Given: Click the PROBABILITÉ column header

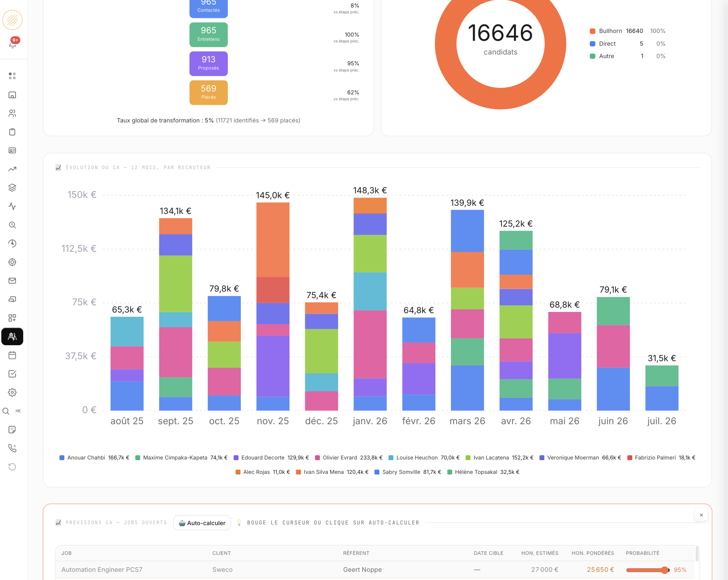Looking at the screenshot, I should click(643, 553).
